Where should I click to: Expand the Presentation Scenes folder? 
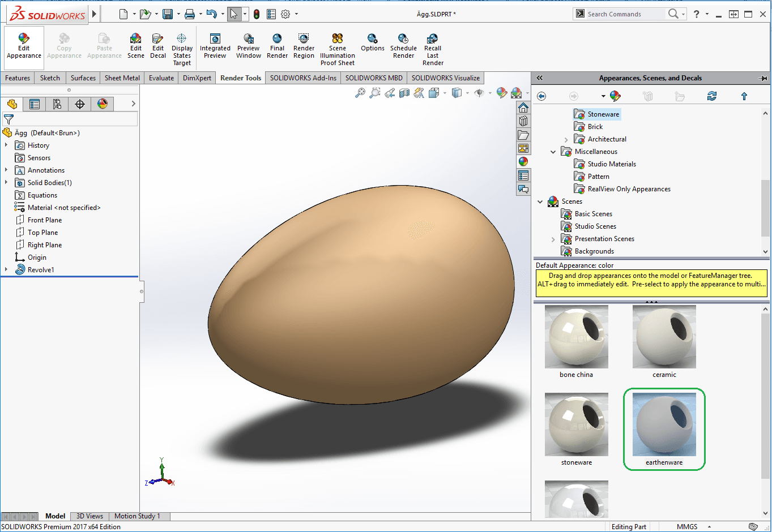[x=553, y=239]
